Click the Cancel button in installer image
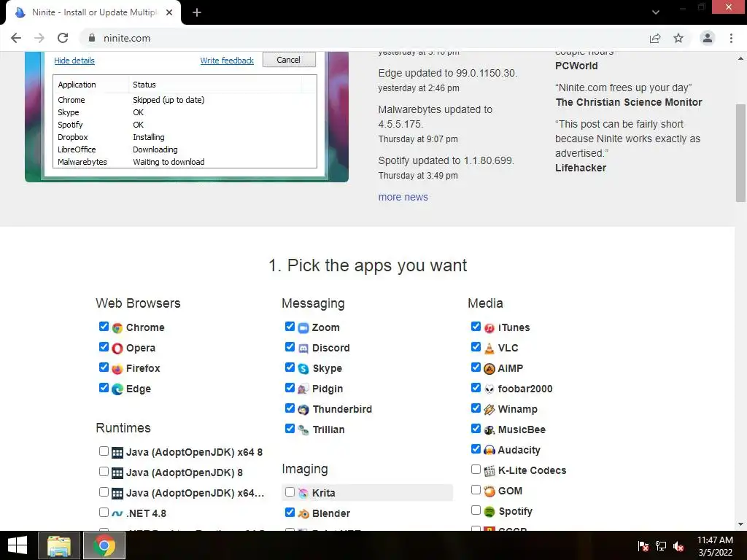The width and height of the screenshot is (747, 560). pyautogui.click(x=289, y=60)
